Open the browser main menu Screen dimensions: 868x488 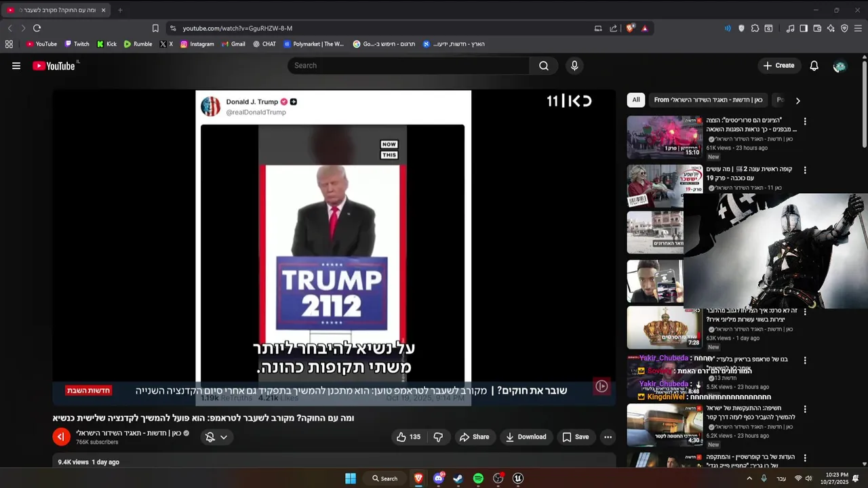[x=858, y=28]
